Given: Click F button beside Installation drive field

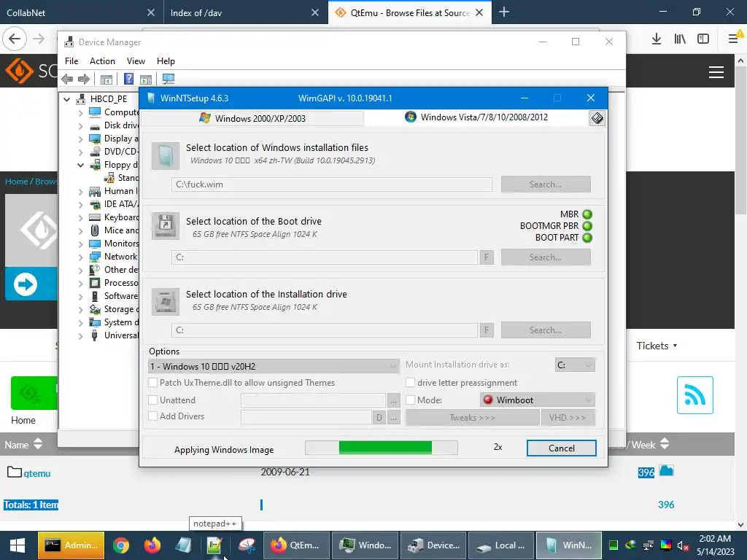Looking at the screenshot, I should click(487, 330).
